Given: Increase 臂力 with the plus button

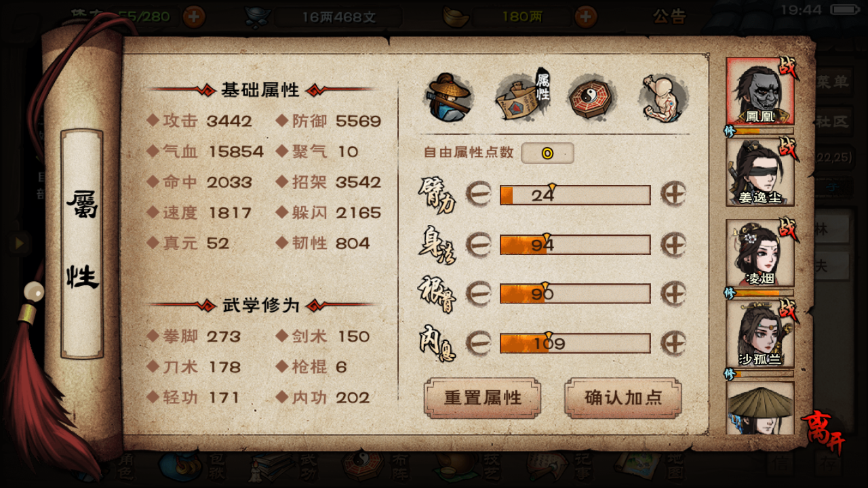Looking at the screenshot, I should coord(673,195).
